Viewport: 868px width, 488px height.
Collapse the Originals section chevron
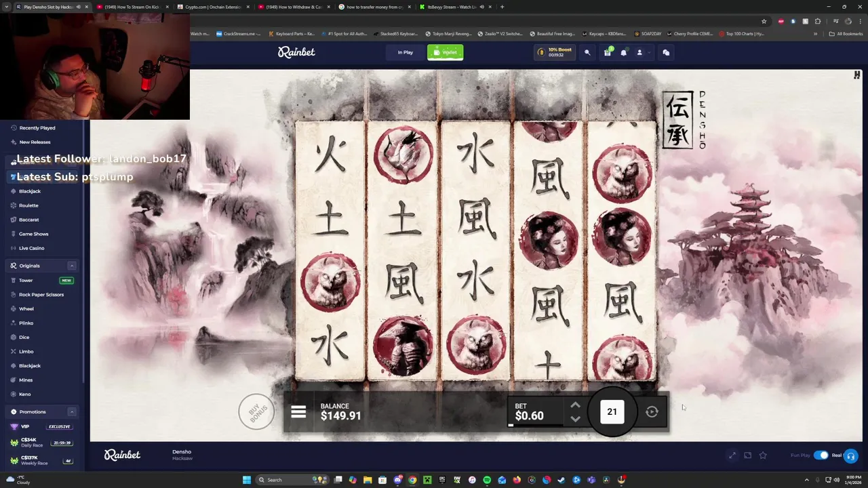tap(71, 266)
